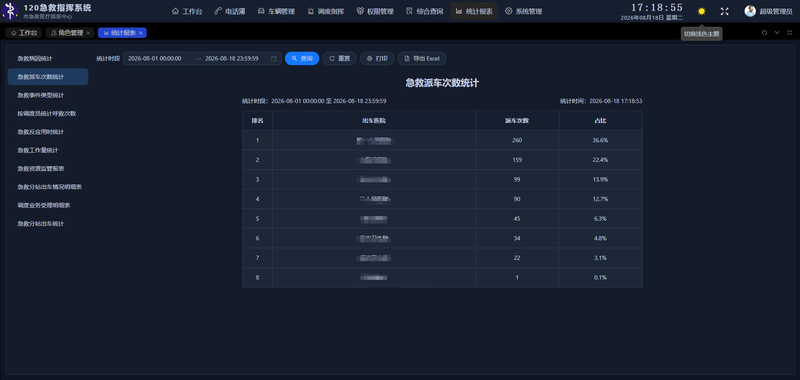The image size is (800, 380).
Task: Refresh the current tab page icon
Action: pyautogui.click(x=764, y=33)
